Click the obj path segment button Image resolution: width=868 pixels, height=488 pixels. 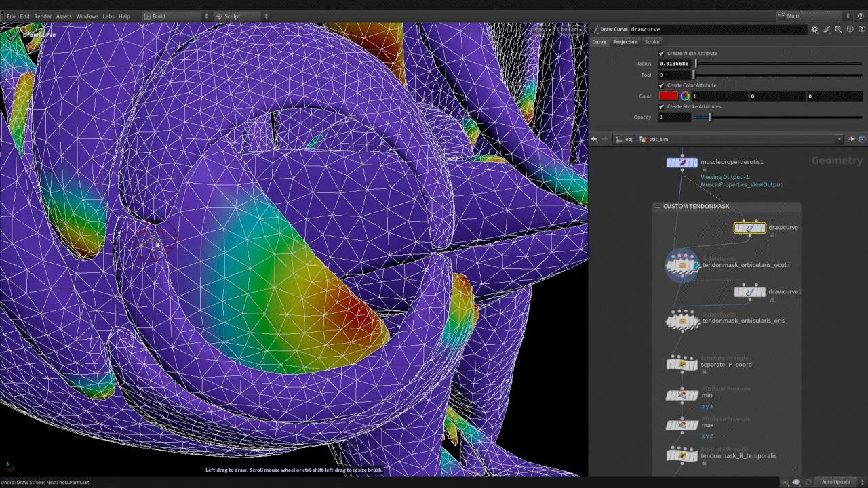tap(628, 139)
